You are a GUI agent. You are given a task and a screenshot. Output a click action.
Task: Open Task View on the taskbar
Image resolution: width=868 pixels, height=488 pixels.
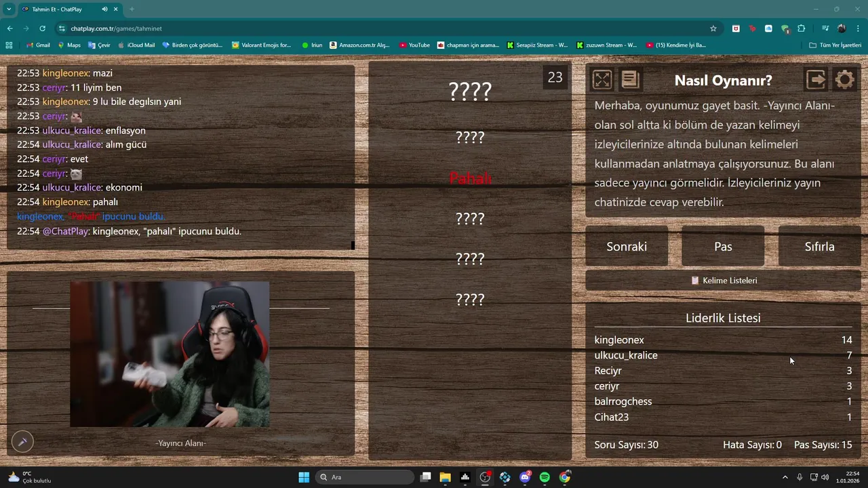point(425,477)
